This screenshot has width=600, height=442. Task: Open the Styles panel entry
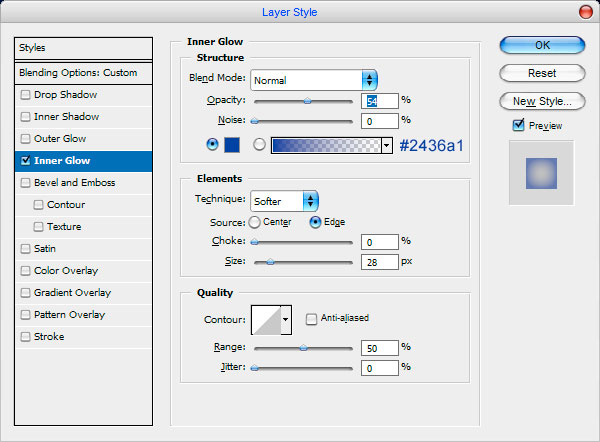(x=83, y=48)
